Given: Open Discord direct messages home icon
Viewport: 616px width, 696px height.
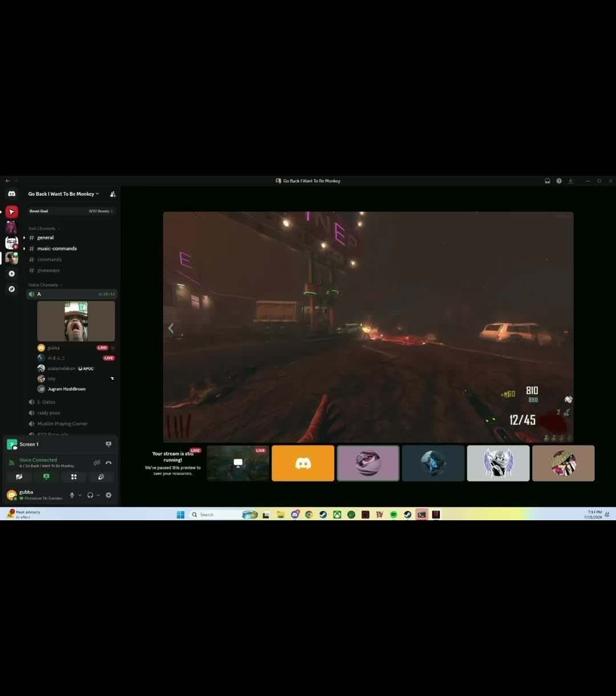Looking at the screenshot, I should (11, 194).
